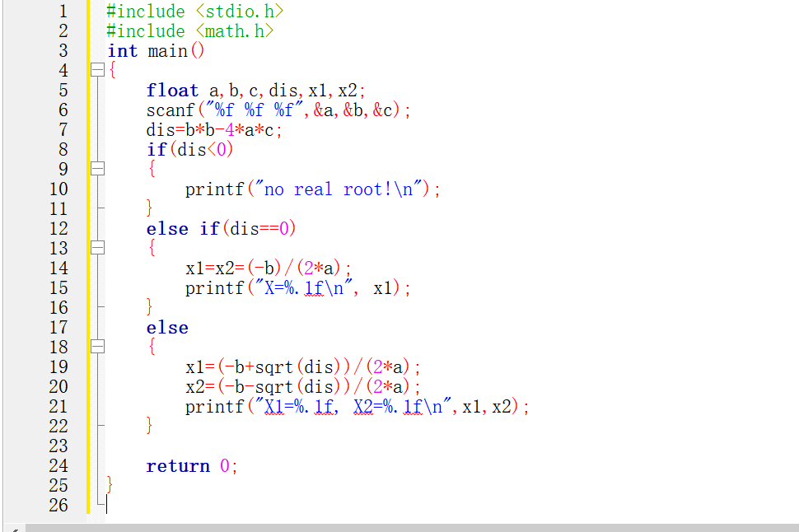Screen dimensions: 799x532
Task: Click the closing brace on line 11
Action: coord(149,208)
